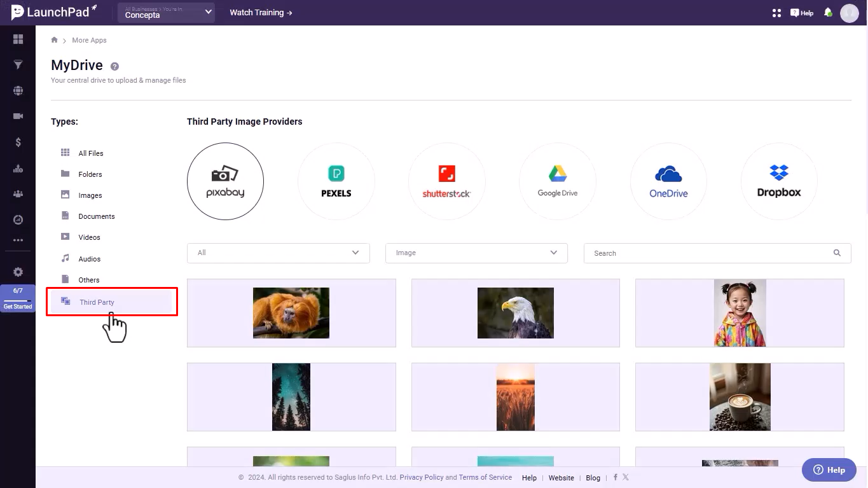
Task: Open the Facebook icon in footer
Action: tap(616, 477)
